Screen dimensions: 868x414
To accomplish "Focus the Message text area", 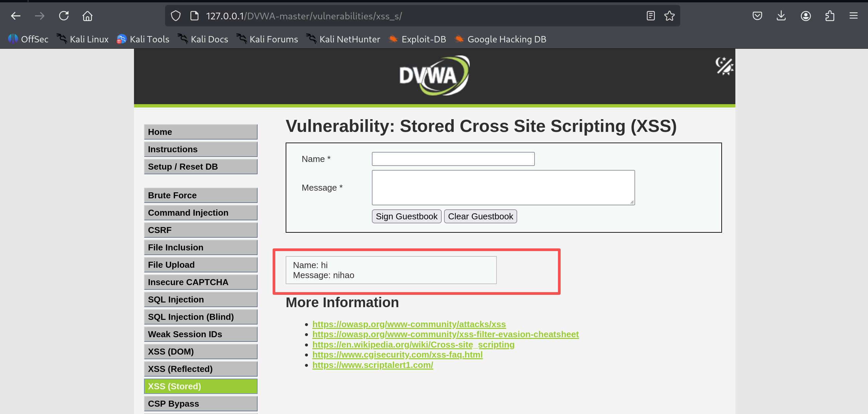I will click(x=503, y=188).
